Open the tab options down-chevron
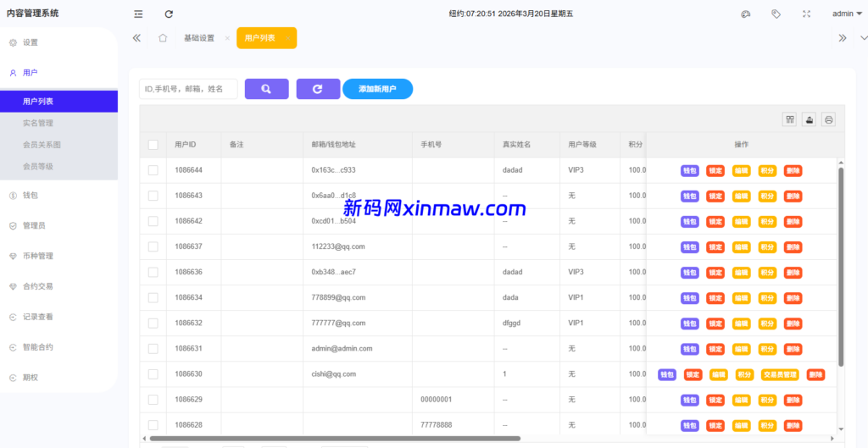Viewport: 868px width, 448px height. tap(864, 38)
